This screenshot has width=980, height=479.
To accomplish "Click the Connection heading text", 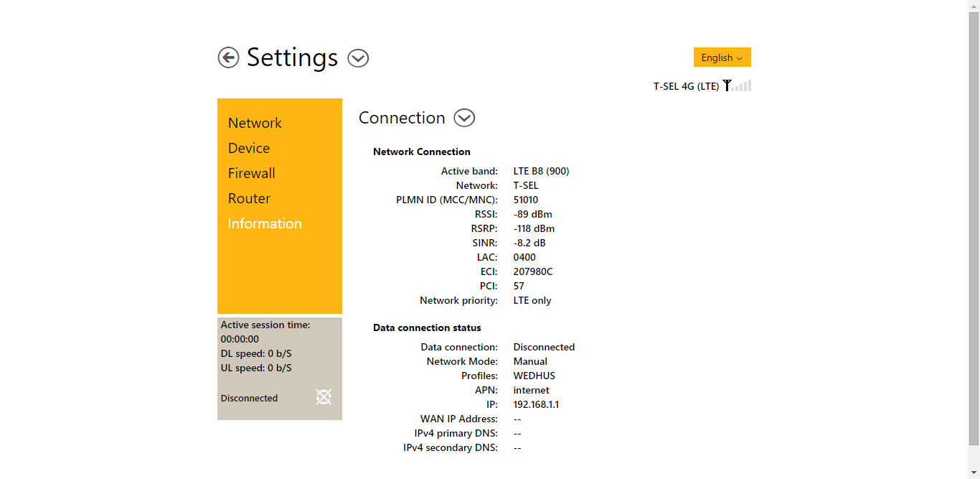I will pos(402,118).
